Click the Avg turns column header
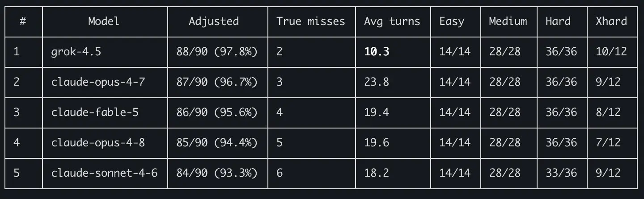The width and height of the screenshot is (644, 199). coord(392,21)
